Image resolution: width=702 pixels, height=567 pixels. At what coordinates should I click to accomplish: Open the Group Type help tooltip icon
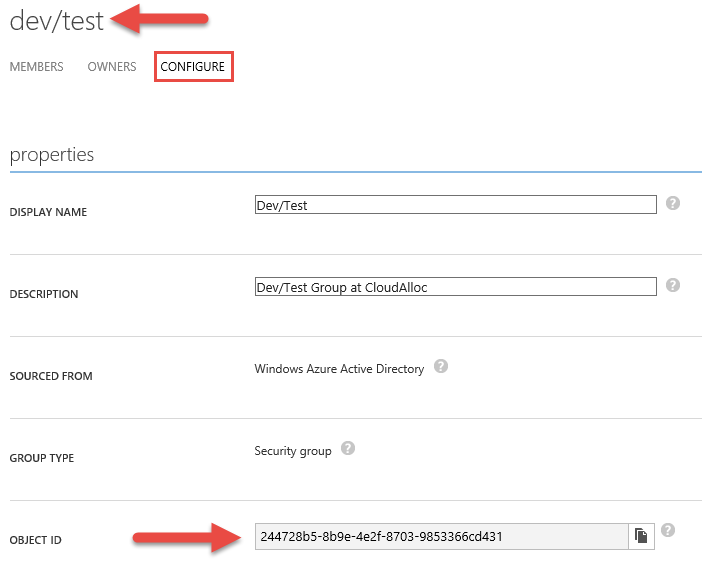348,449
